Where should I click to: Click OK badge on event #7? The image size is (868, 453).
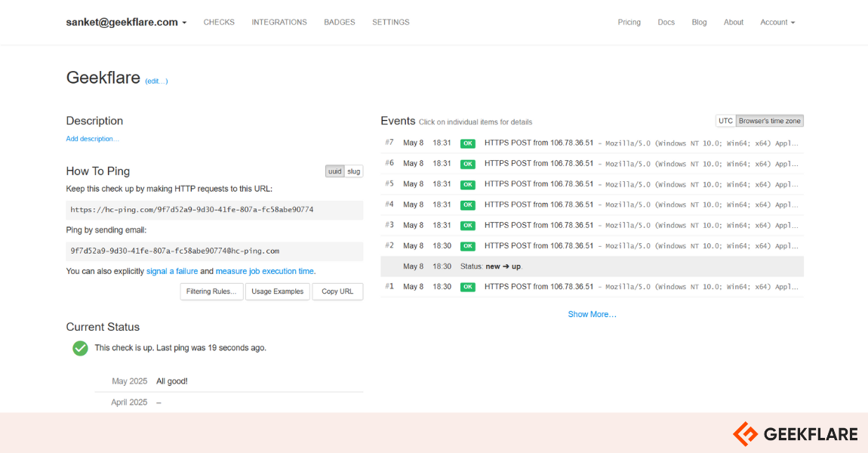(x=468, y=143)
